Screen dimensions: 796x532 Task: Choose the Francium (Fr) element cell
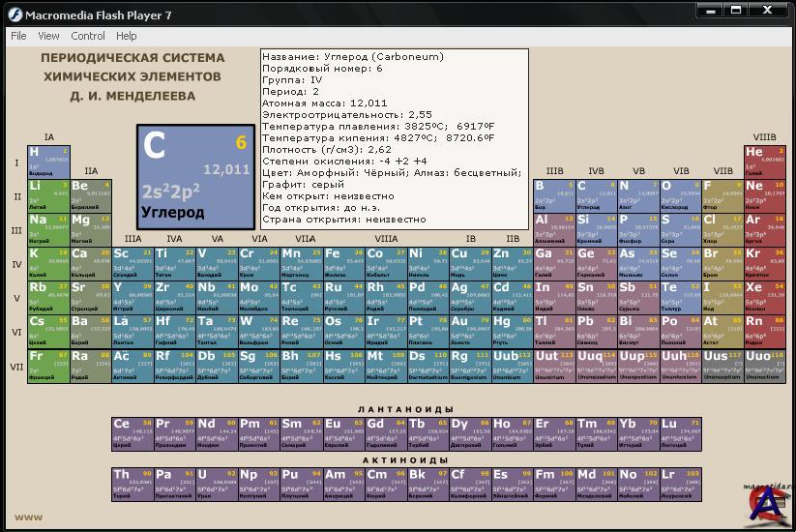[48, 363]
